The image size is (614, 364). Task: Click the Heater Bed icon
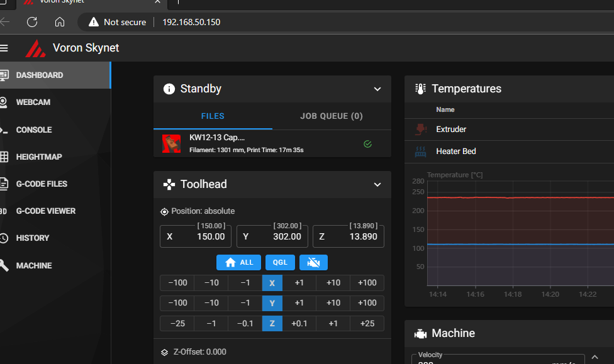pyautogui.click(x=420, y=152)
